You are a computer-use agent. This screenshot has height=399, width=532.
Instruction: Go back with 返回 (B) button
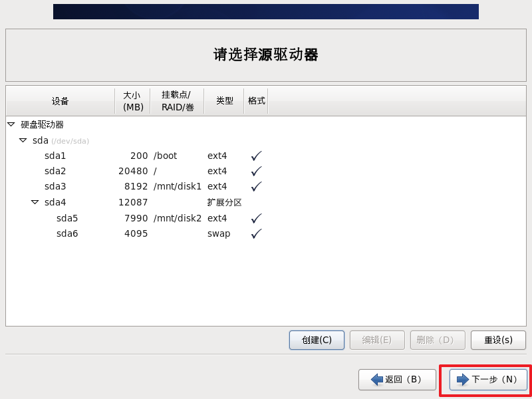tap(397, 379)
